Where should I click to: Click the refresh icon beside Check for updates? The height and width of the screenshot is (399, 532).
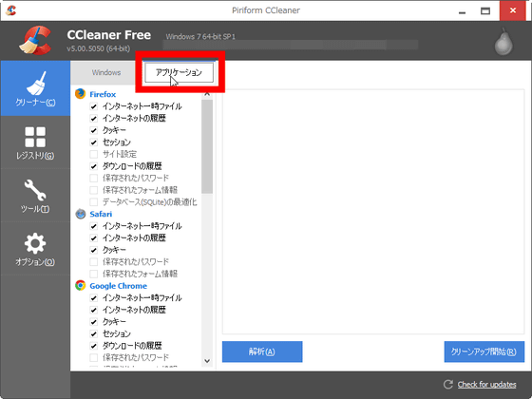448,385
